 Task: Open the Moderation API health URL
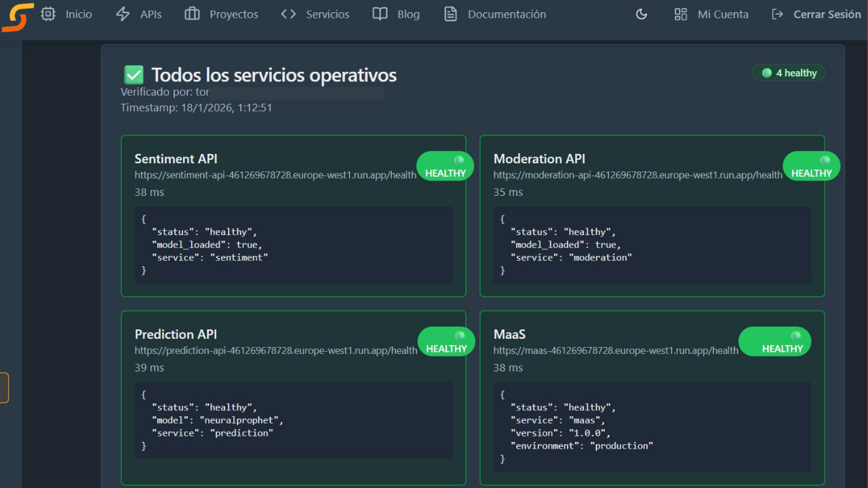point(638,175)
